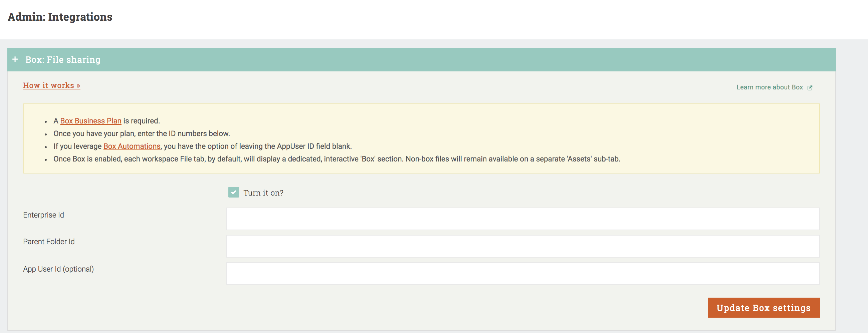
Task: Click the Box: File sharing header title
Action: [63, 60]
